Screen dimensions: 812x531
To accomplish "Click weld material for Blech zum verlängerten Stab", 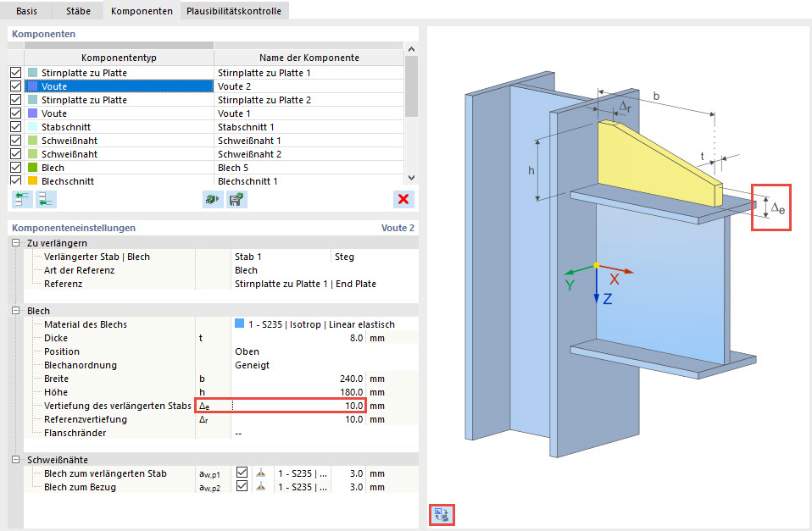I will pyautogui.click(x=303, y=473).
